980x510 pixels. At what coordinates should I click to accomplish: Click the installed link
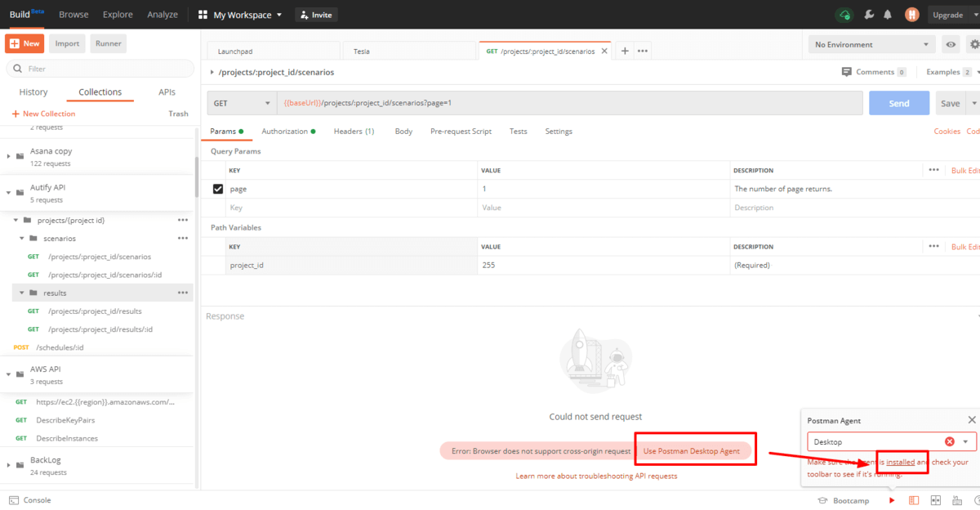pyautogui.click(x=900, y=462)
